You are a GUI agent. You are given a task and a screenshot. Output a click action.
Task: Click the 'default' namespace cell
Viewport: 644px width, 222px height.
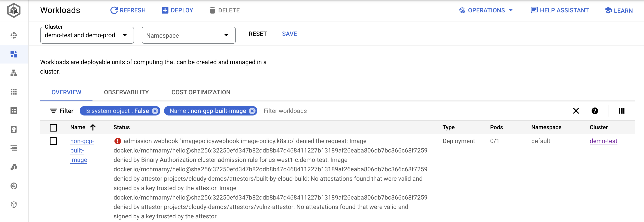point(541,141)
